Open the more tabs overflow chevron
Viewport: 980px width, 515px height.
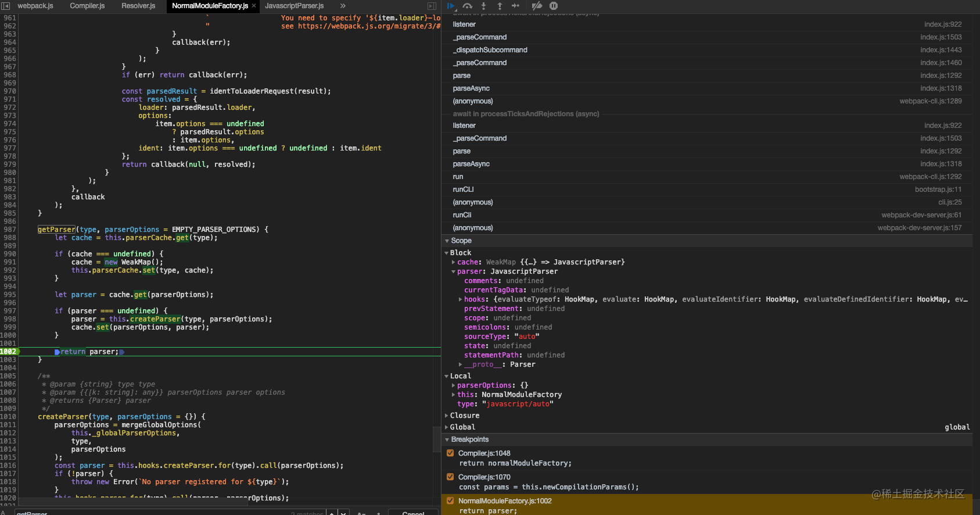[x=343, y=6]
